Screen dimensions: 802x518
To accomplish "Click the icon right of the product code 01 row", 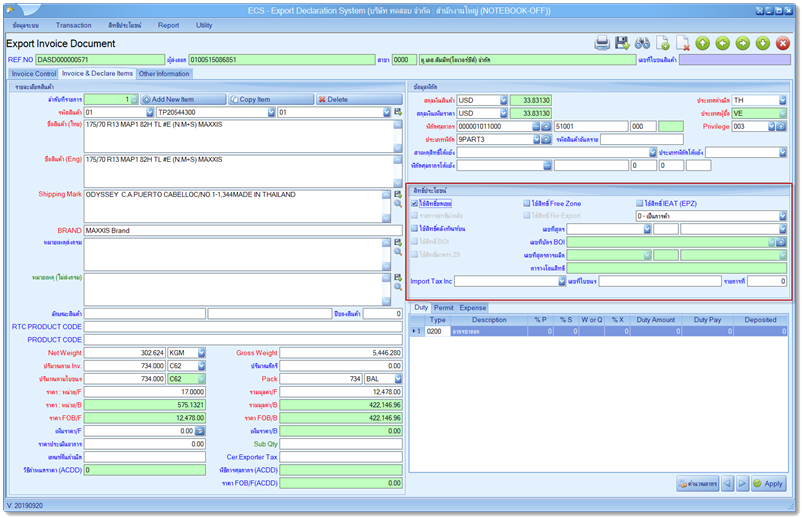I will coord(398,112).
